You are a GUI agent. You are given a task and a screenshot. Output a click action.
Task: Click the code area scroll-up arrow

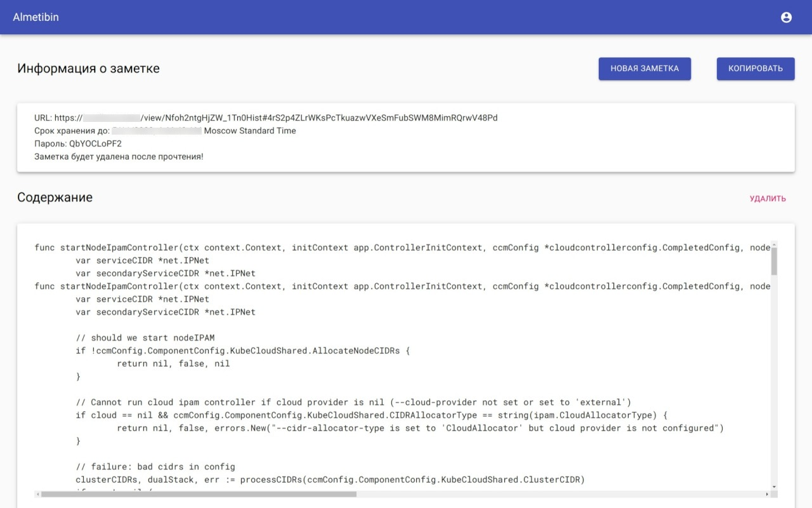774,245
